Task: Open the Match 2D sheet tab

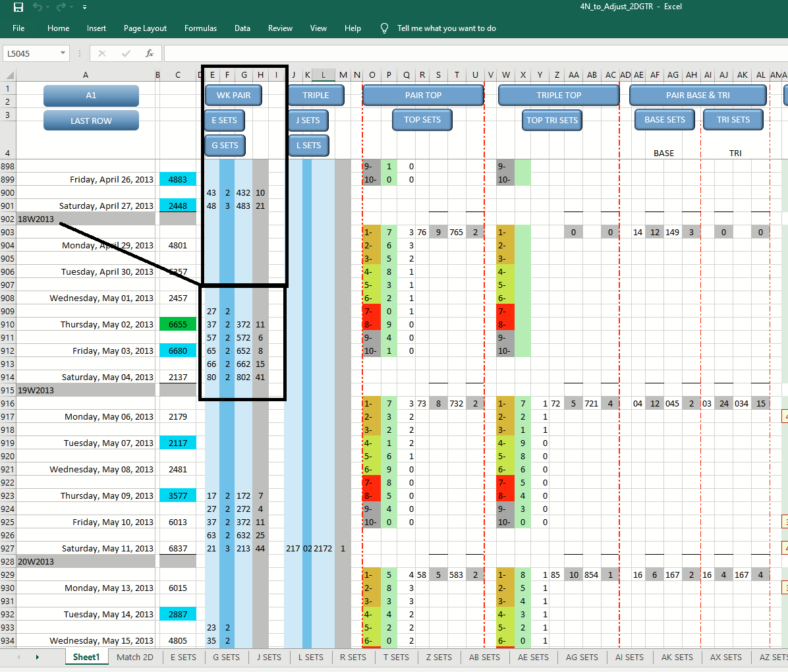Action: 135,657
